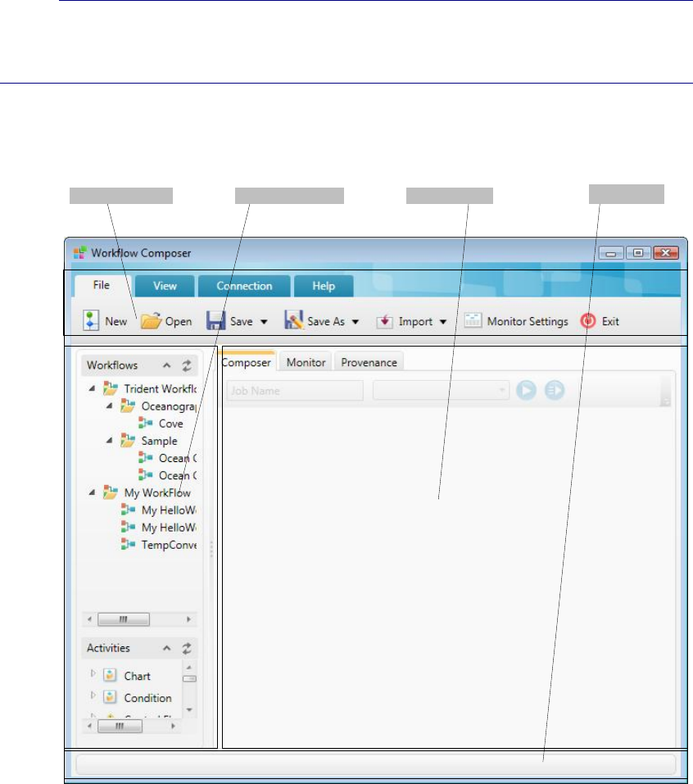
Task: Click the Activities horizontal scrollbar thumb
Action: tap(120, 726)
